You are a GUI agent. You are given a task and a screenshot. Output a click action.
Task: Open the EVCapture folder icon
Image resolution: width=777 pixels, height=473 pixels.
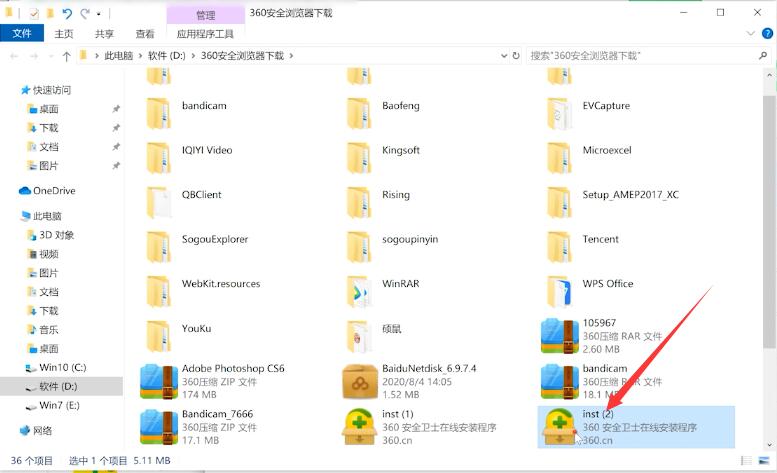coord(559,113)
